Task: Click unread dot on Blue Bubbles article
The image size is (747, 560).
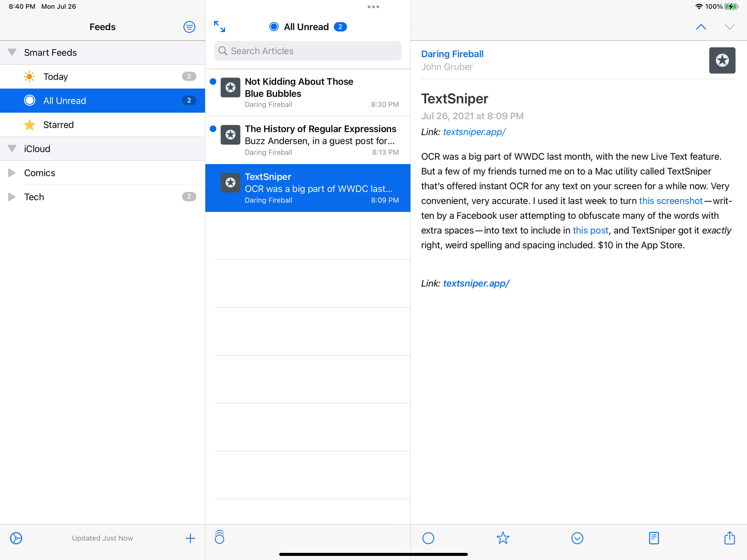Action: [213, 81]
